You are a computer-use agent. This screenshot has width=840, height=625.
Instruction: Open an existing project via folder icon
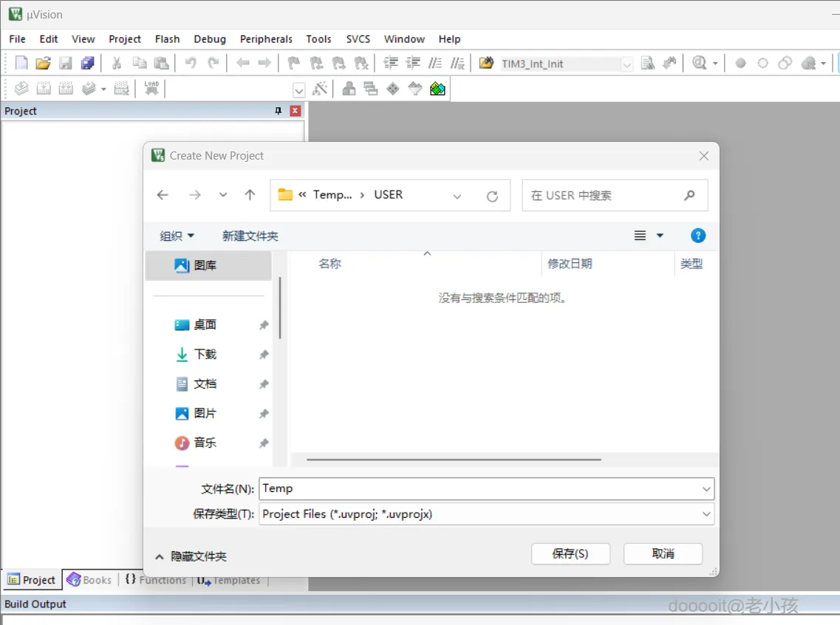43,63
